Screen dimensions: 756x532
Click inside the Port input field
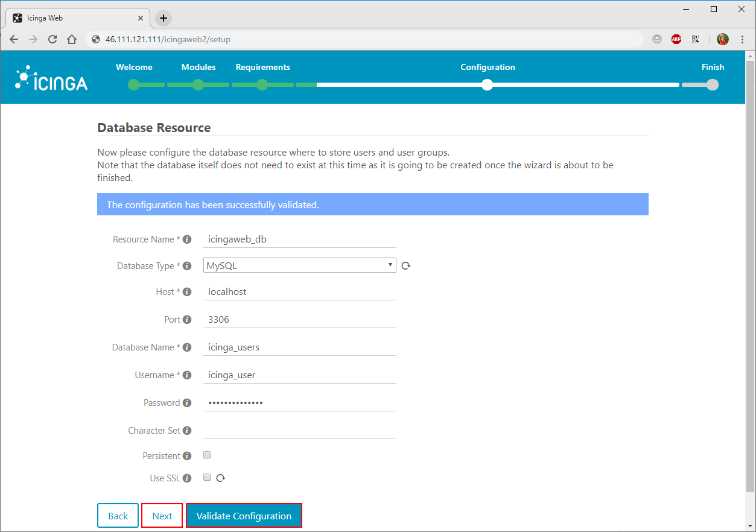click(272, 319)
